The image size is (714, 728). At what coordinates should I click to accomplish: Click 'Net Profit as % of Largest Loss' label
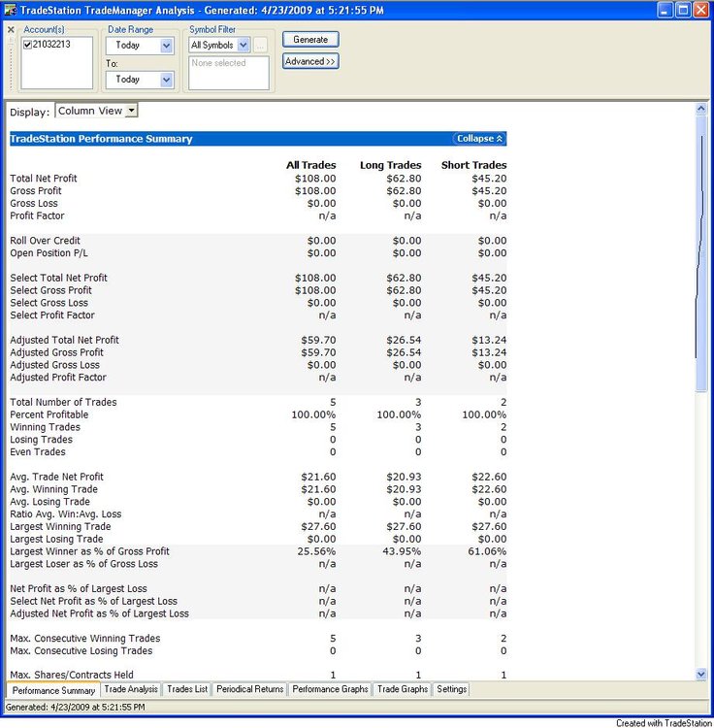coord(79,589)
